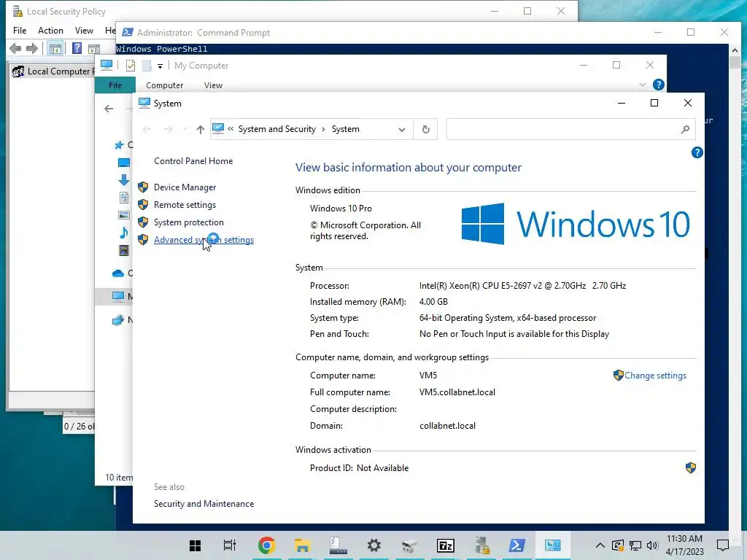Go to Control Panel Home
The image size is (747, 560).
pos(193,161)
